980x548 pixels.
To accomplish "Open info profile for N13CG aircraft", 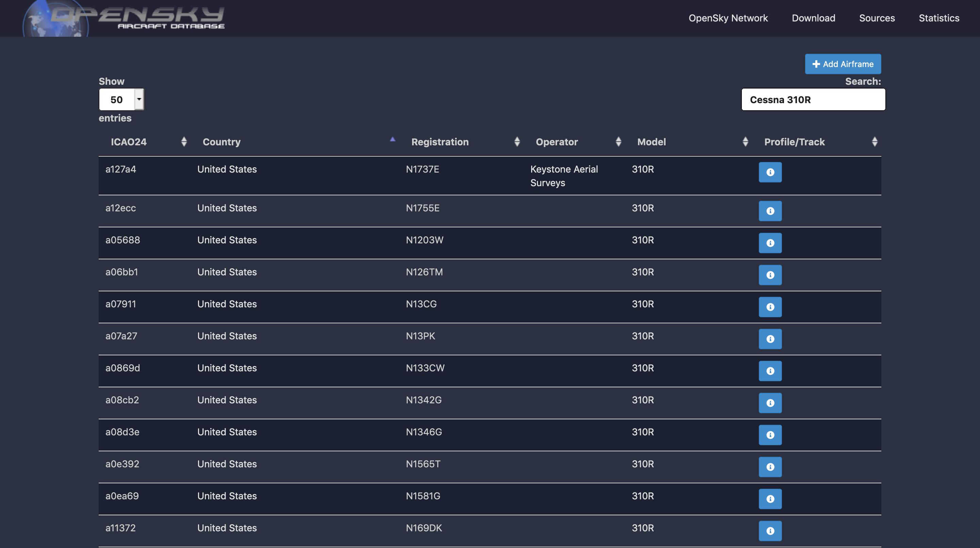I will click(x=770, y=307).
